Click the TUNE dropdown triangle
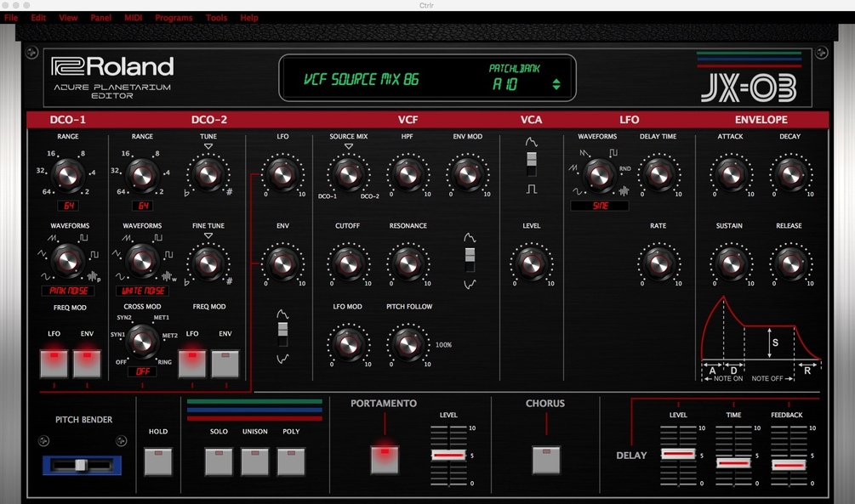Viewport: 855px width, 504px height. coord(208,146)
